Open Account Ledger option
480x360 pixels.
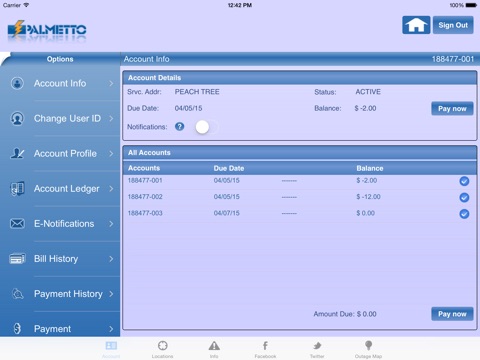pos(60,189)
